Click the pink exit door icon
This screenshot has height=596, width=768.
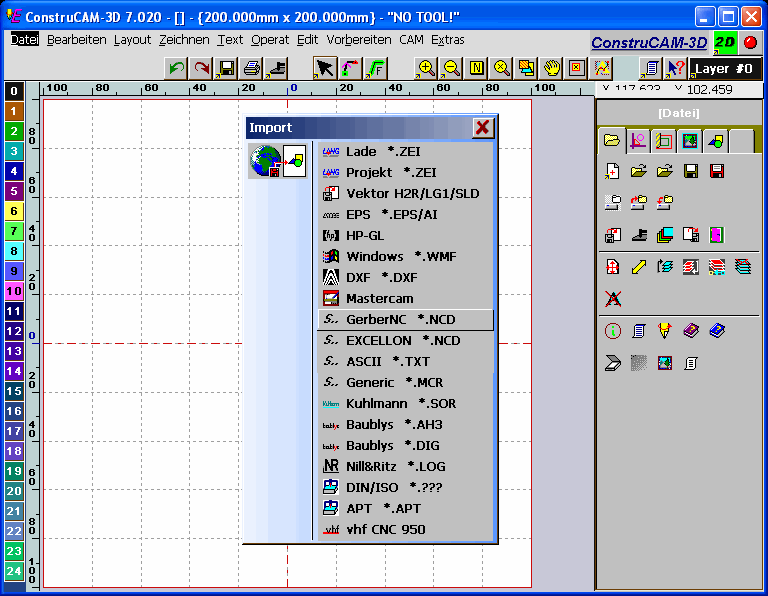(x=716, y=235)
